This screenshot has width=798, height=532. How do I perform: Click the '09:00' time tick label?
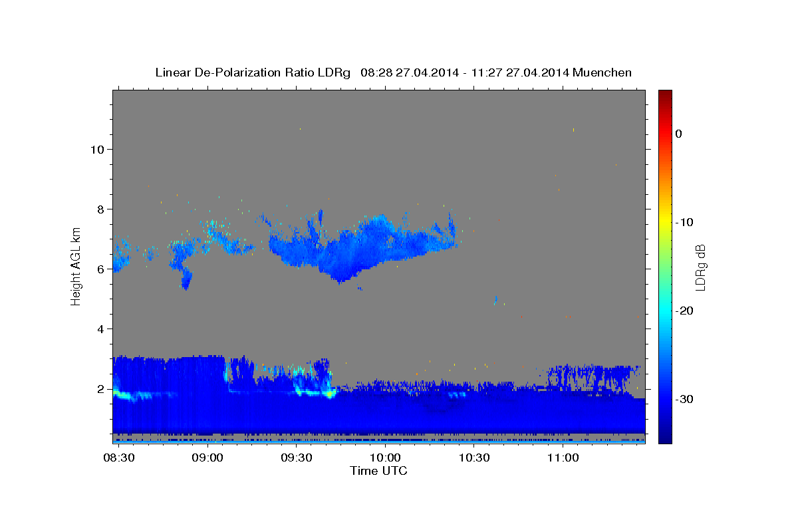[x=207, y=458]
